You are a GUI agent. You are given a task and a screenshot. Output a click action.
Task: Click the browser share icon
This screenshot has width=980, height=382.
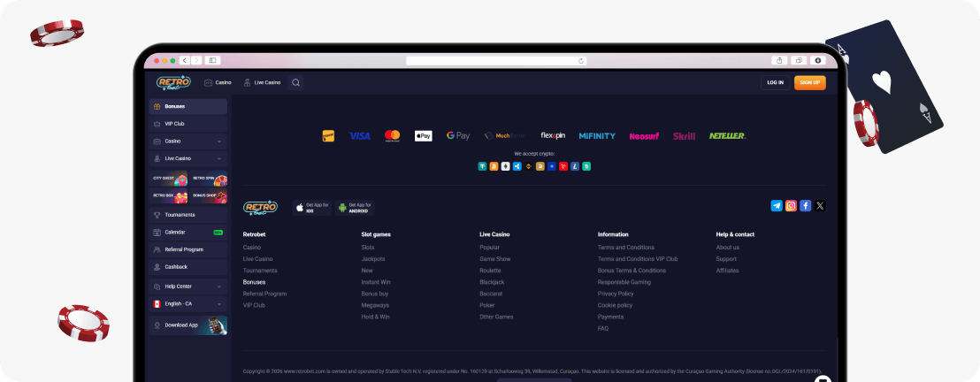(x=779, y=61)
